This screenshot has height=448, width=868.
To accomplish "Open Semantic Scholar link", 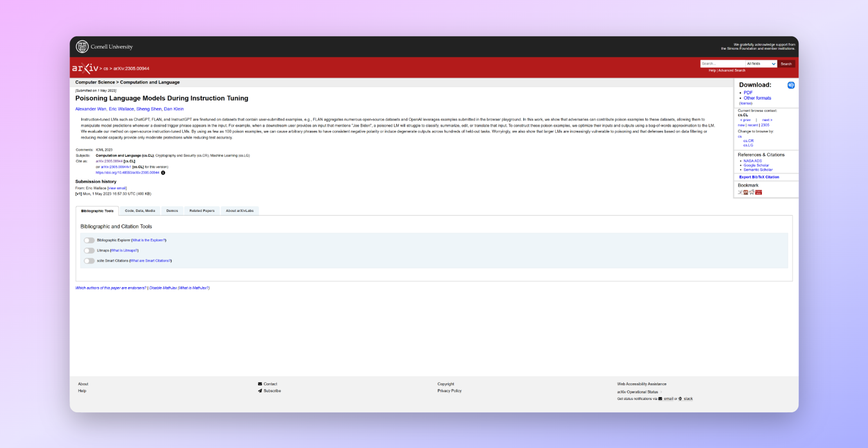I will [758, 170].
